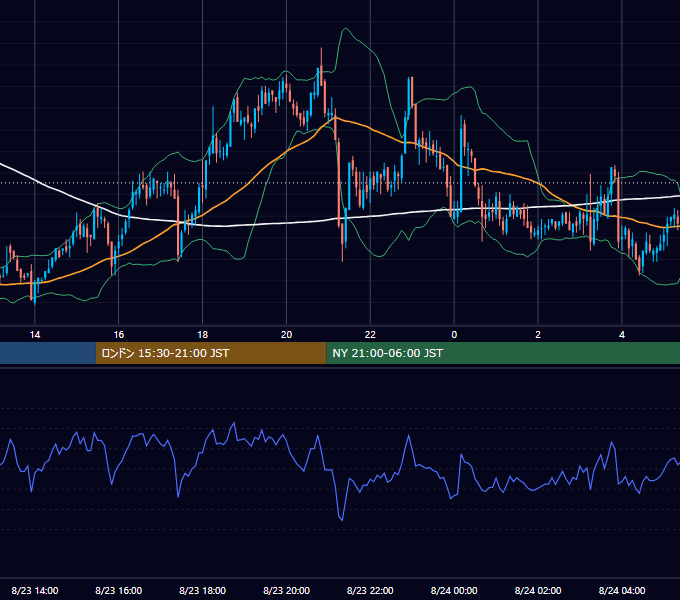Click the hour label 18 on the axis
Screen dimensions: 680x600
click(x=203, y=335)
